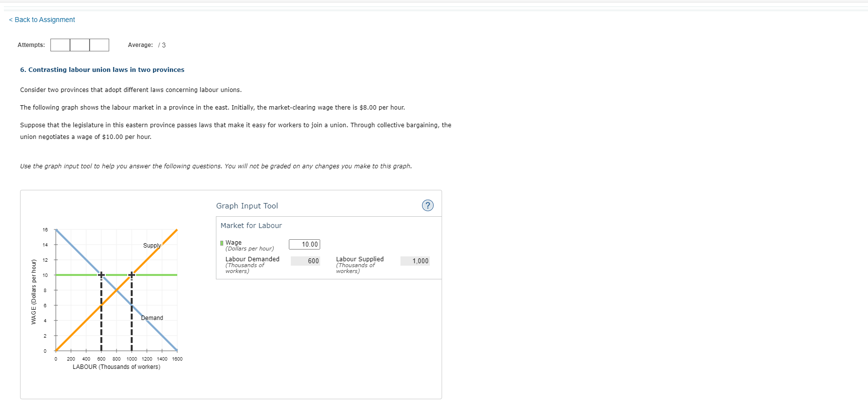Click the wage-demand intersection marker at 600

pyautogui.click(x=101, y=275)
